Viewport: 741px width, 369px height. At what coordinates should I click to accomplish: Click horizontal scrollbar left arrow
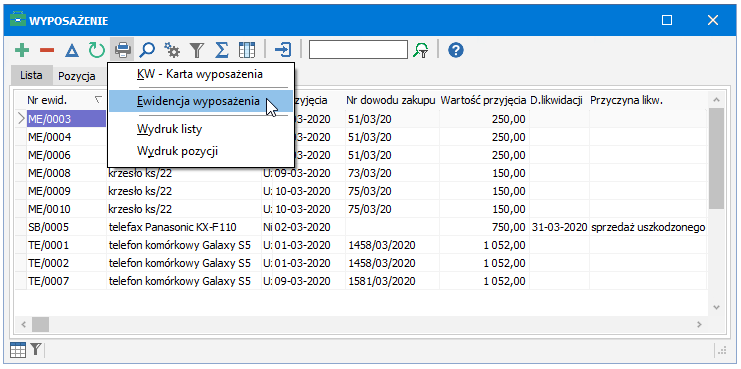[23, 325]
